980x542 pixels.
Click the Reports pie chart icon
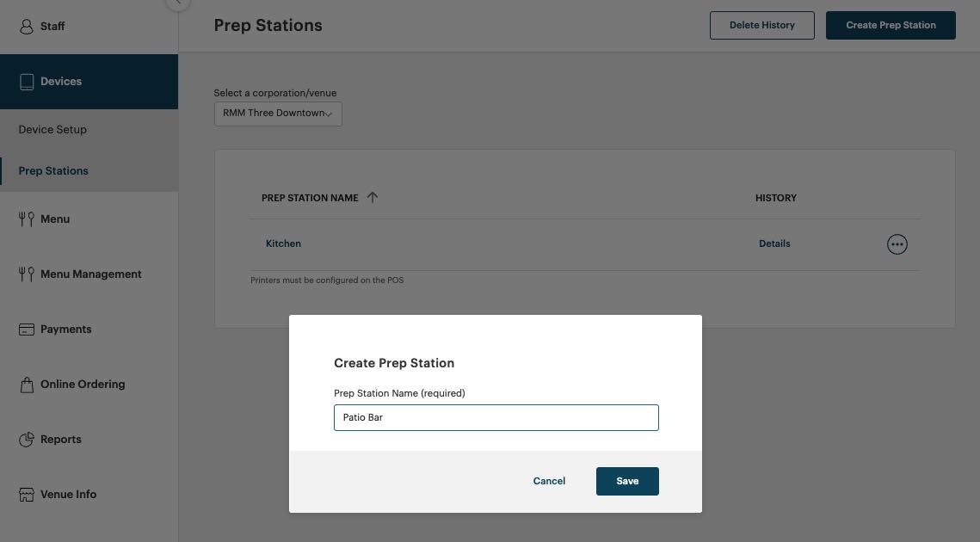(x=26, y=439)
